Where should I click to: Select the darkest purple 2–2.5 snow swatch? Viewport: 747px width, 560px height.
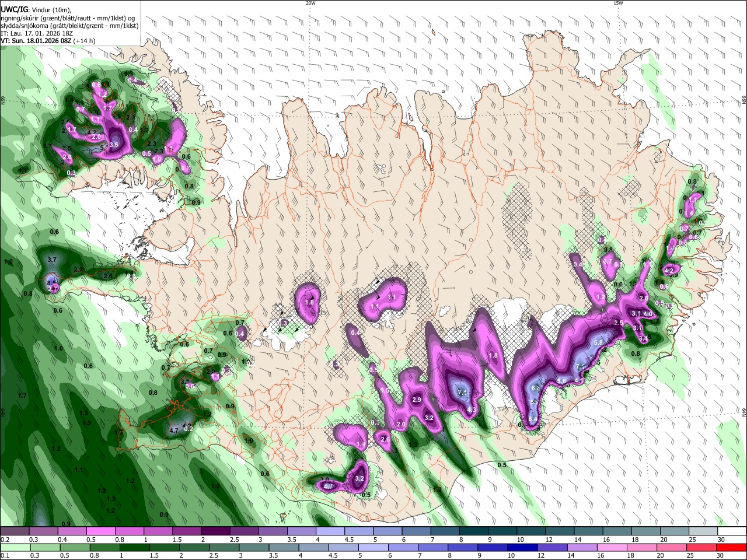[215, 531]
